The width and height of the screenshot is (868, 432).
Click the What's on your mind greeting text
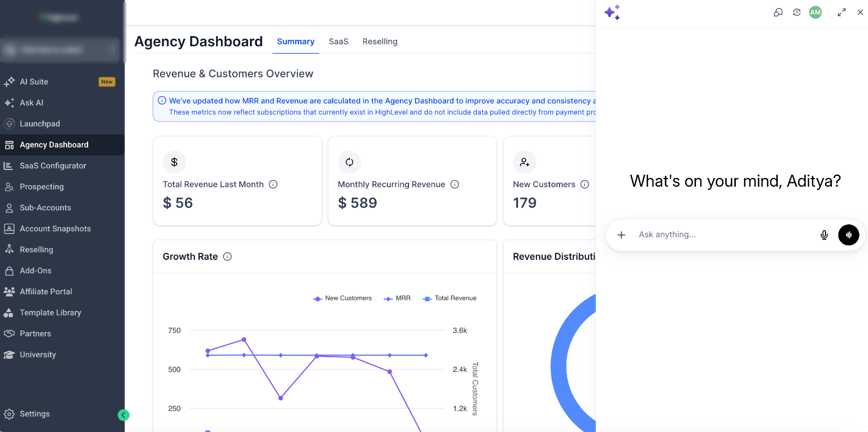[x=735, y=181]
